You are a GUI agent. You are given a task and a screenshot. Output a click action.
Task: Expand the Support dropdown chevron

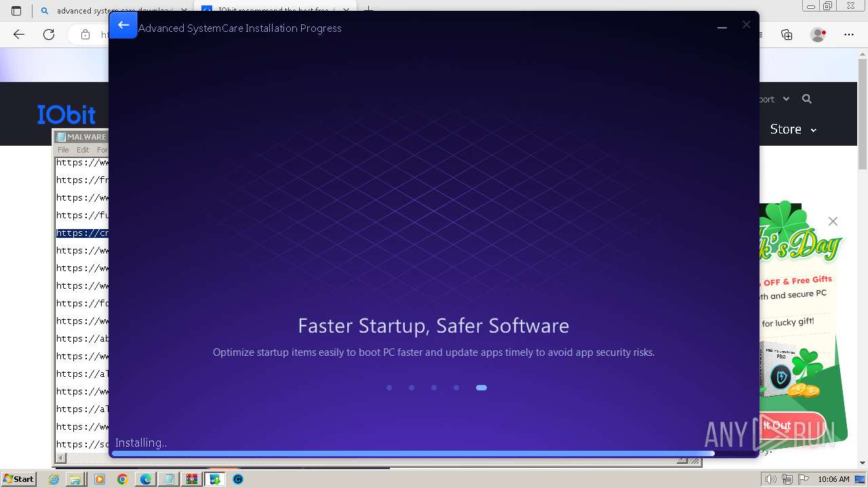pyautogui.click(x=786, y=99)
